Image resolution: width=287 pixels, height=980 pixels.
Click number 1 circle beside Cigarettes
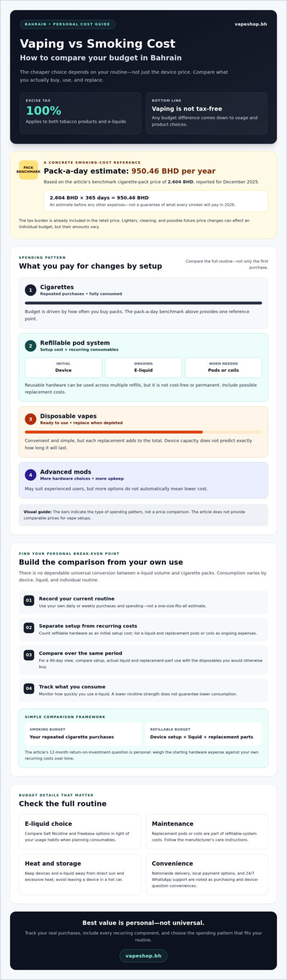(31, 290)
